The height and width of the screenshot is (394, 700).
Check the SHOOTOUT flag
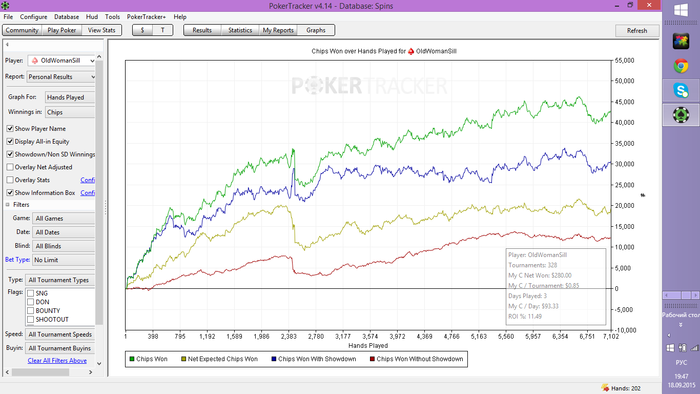(30, 319)
